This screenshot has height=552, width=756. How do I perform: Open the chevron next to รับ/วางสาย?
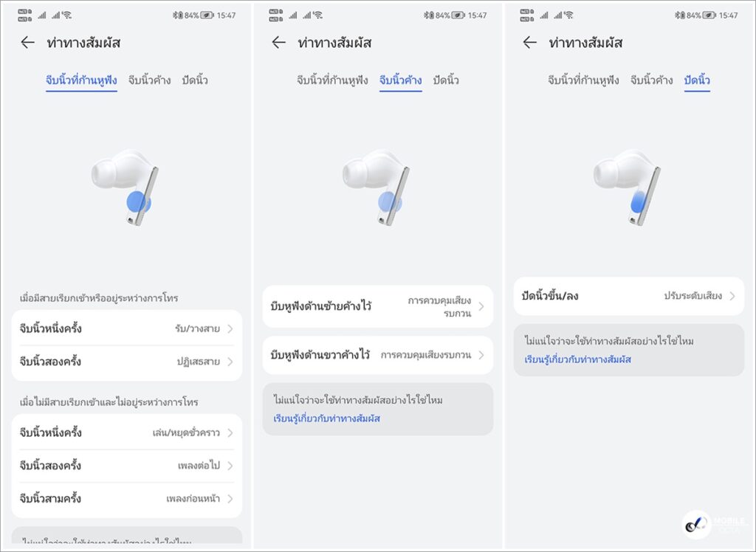point(230,329)
